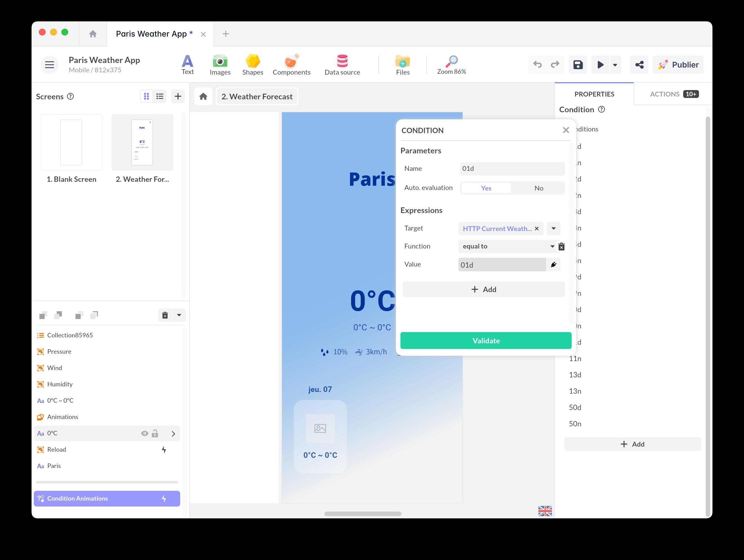Click the Publier button
744x560 pixels.
(x=678, y=64)
